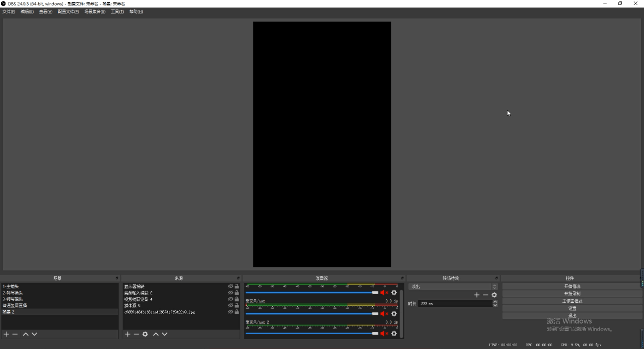Select the 3-特写镜头 scene

60,299
